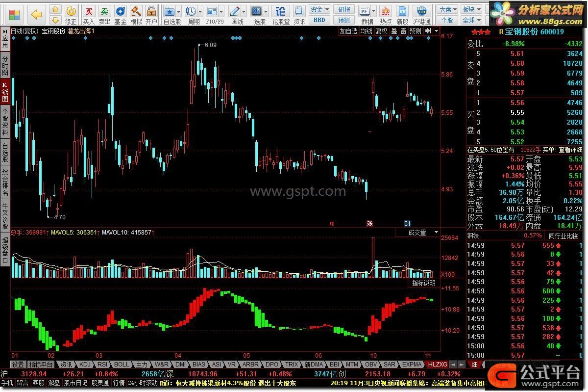Click 同行业比较 industry comparison button
588x392 pixels.
(563, 235)
